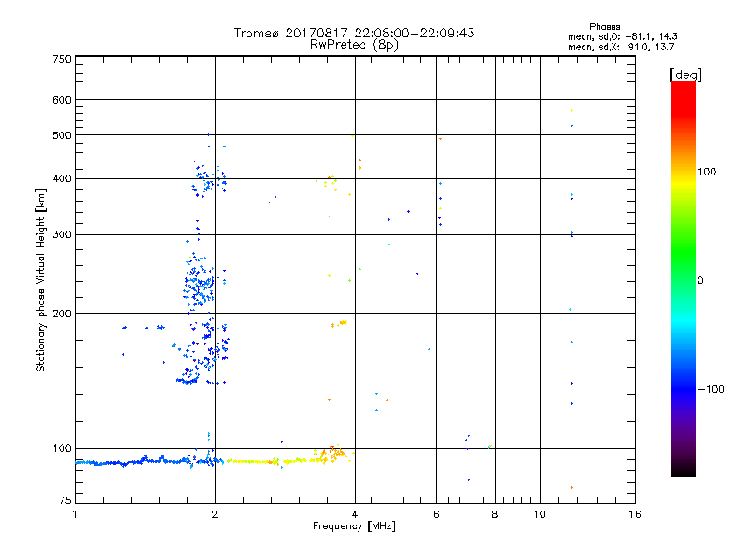Click the x-axis tick label '10'

(540, 514)
